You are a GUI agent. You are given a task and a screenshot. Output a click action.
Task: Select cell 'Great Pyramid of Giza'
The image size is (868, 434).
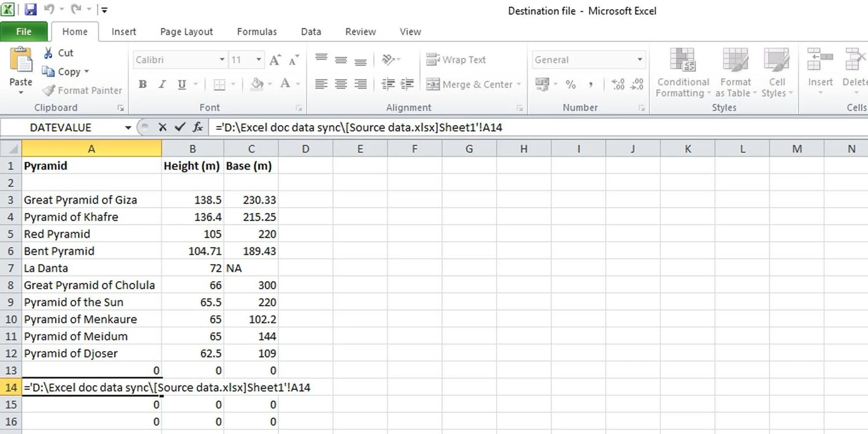coord(91,200)
